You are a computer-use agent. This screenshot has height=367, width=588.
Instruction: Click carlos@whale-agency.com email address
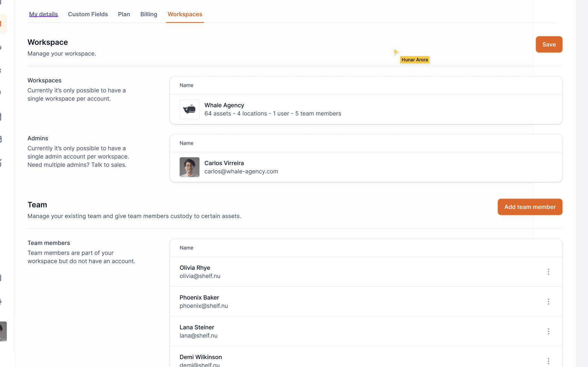[241, 171]
